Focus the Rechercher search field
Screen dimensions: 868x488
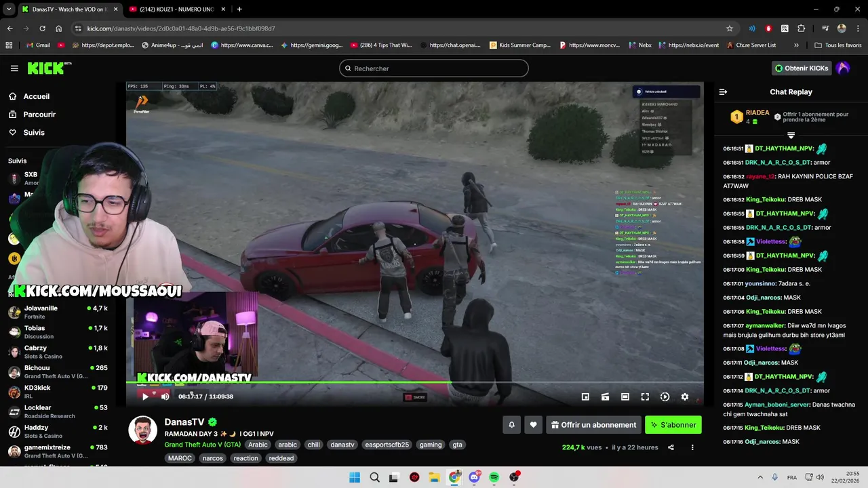434,68
